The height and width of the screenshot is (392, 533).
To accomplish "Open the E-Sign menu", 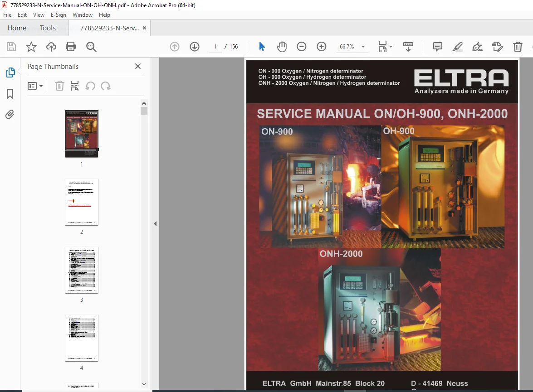I will [x=58, y=15].
